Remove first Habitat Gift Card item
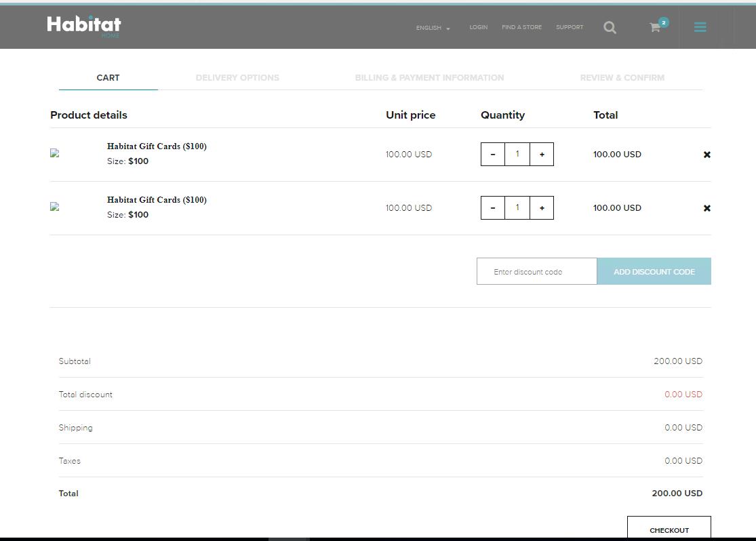756x541 pixels. pos(707,155)
